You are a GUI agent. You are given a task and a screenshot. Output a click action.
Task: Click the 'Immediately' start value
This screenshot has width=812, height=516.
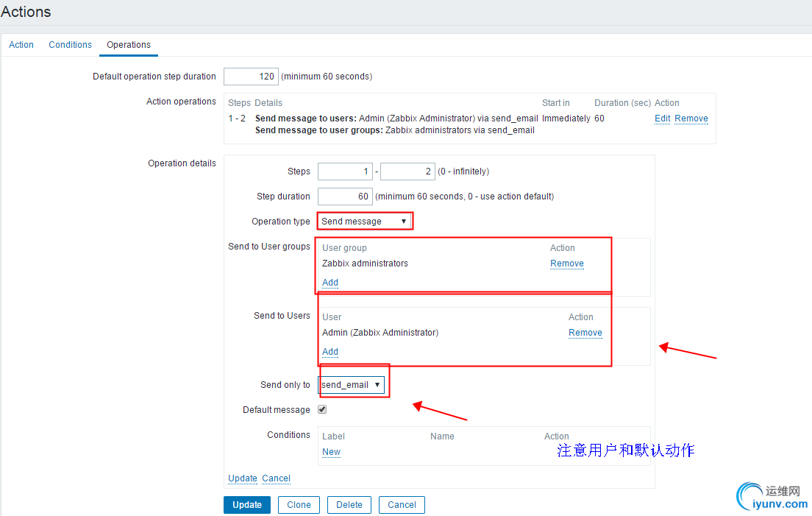pyautogui.click(x=566, y=118)
